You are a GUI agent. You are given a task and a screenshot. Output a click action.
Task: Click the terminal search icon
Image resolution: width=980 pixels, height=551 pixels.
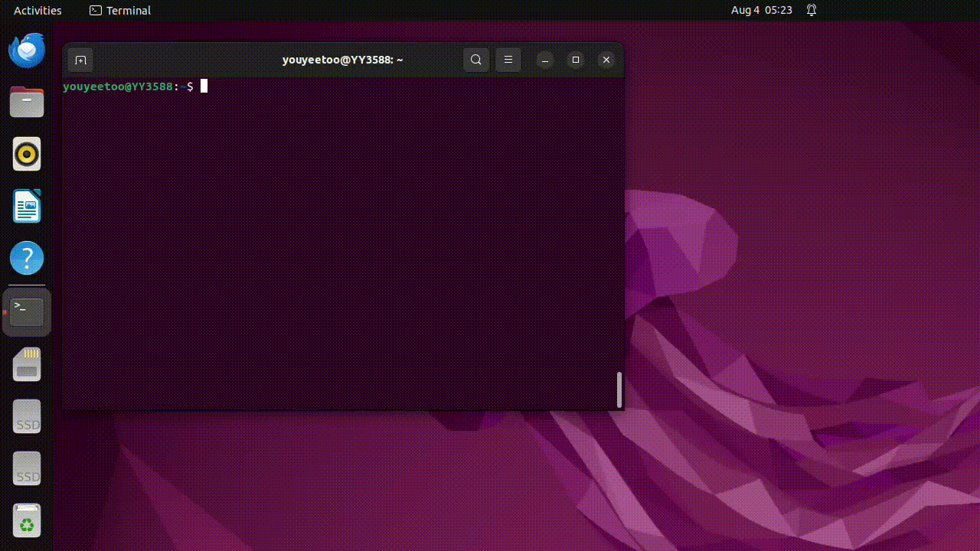point(475,60)
